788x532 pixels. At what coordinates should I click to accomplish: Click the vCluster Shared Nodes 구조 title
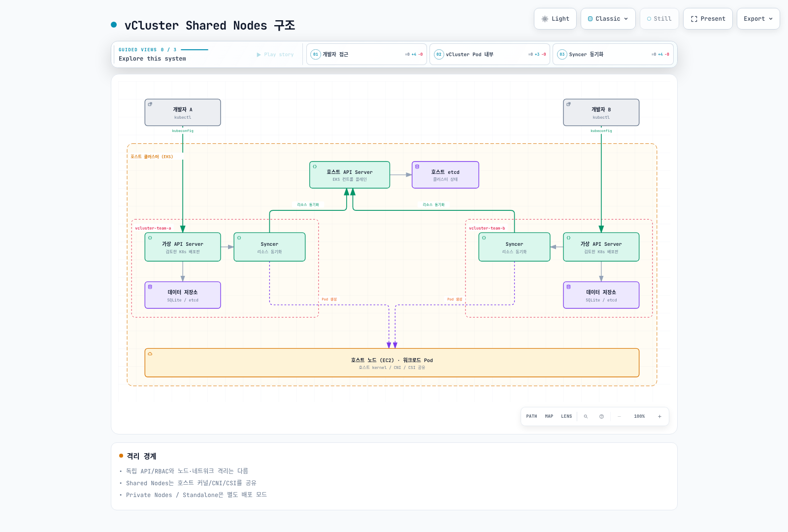tap(210, 25)
